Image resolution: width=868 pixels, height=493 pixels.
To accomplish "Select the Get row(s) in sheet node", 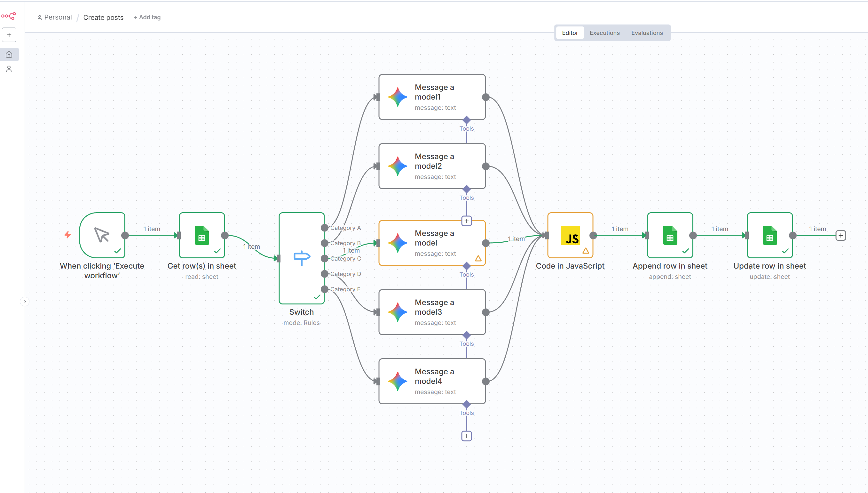I will [201, 235].
